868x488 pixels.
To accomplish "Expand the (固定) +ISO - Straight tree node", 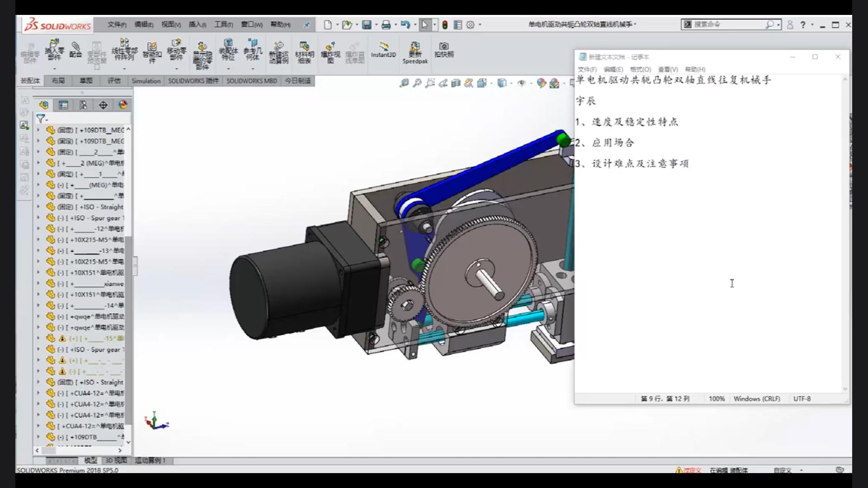I will 38,207.
